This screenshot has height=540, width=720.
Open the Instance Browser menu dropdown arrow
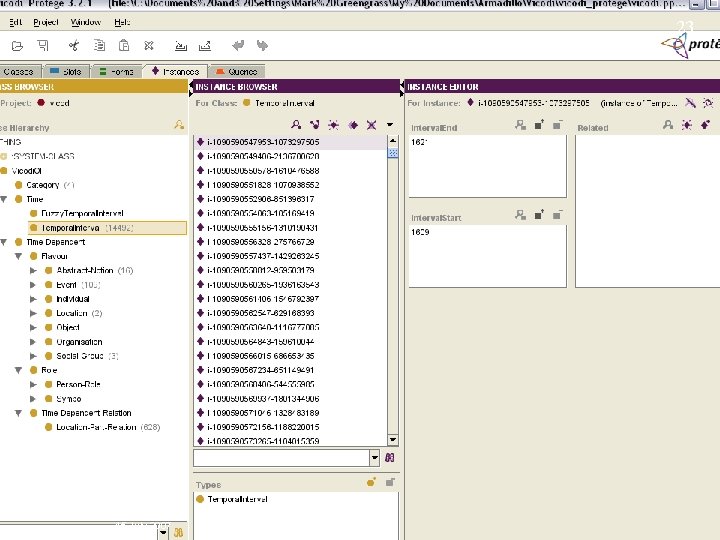390,126
